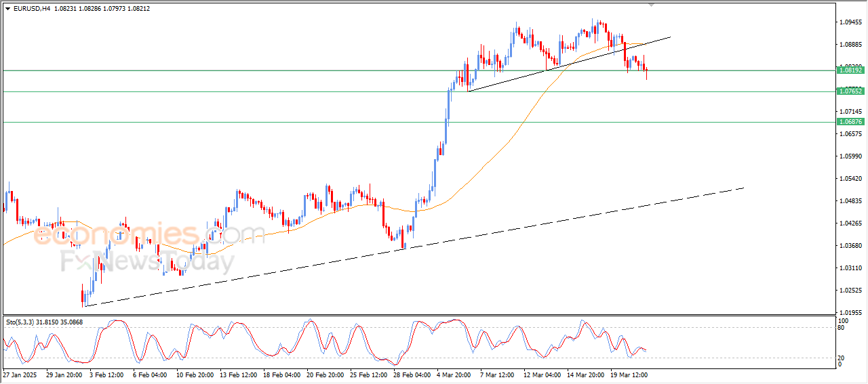Screen dimensions: 868x384
Task: Click the 1.07145 price axis label
Action: coord(850,111)
